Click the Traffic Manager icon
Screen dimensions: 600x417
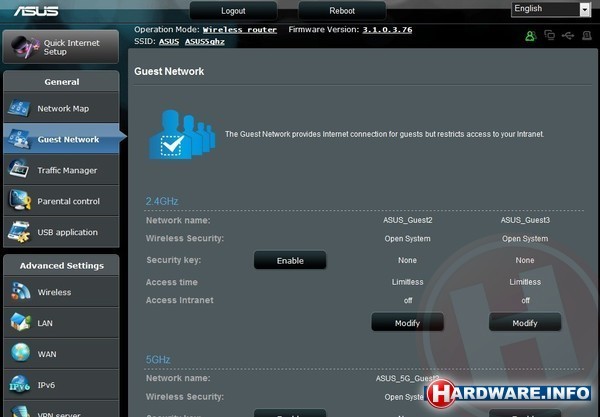[19, 170]
